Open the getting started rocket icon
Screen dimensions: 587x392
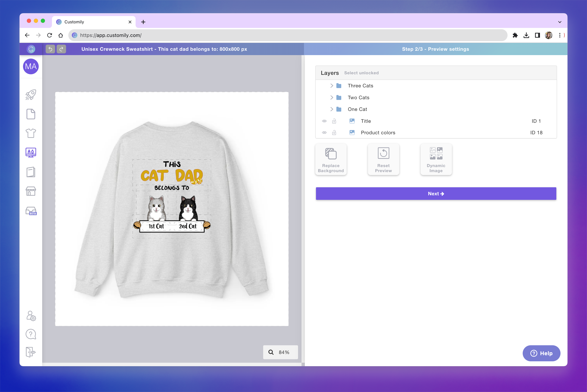point(31,94)
